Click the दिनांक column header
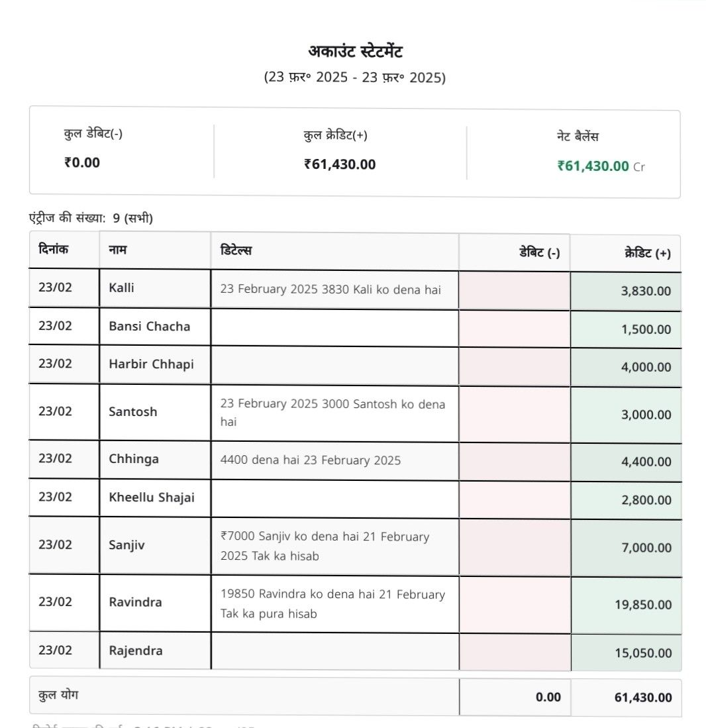706x728 pixels. pyautogui.click(x=54, y=250)
